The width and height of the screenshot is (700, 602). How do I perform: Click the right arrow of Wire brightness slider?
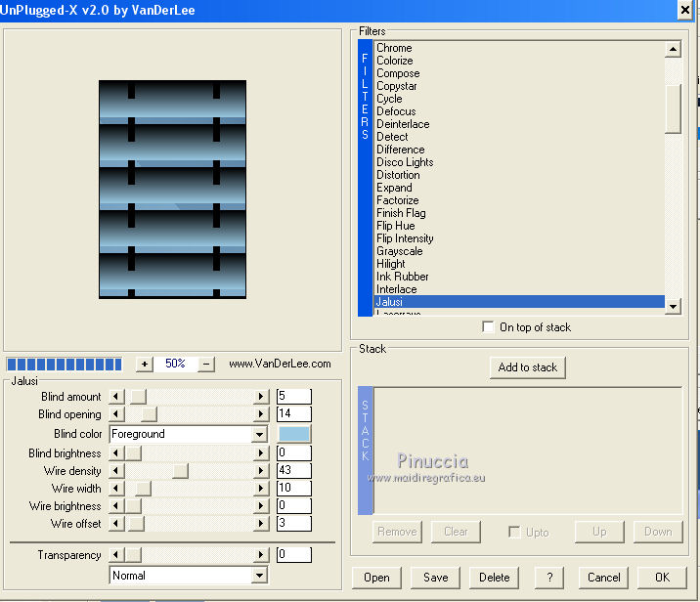tap(261, 505)
